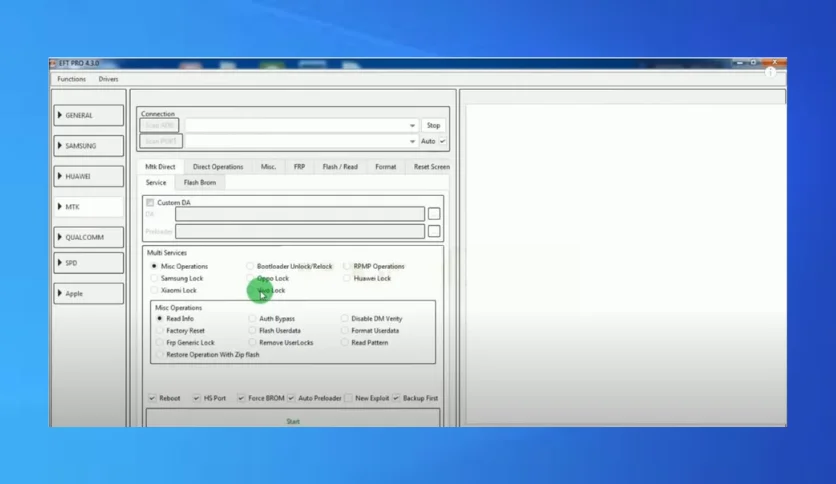Image resolution: width=836 pixels, height=484 pixels.
Task: Expand the SAMSUNG sidebar section
Action: [89, 146]
